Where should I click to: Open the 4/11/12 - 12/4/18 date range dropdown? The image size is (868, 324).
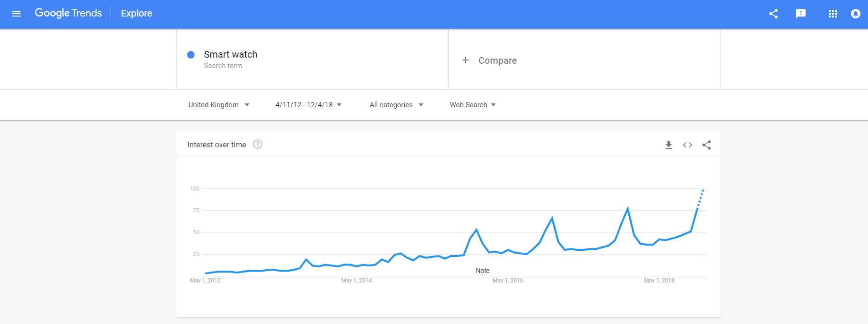coord(308,105)
